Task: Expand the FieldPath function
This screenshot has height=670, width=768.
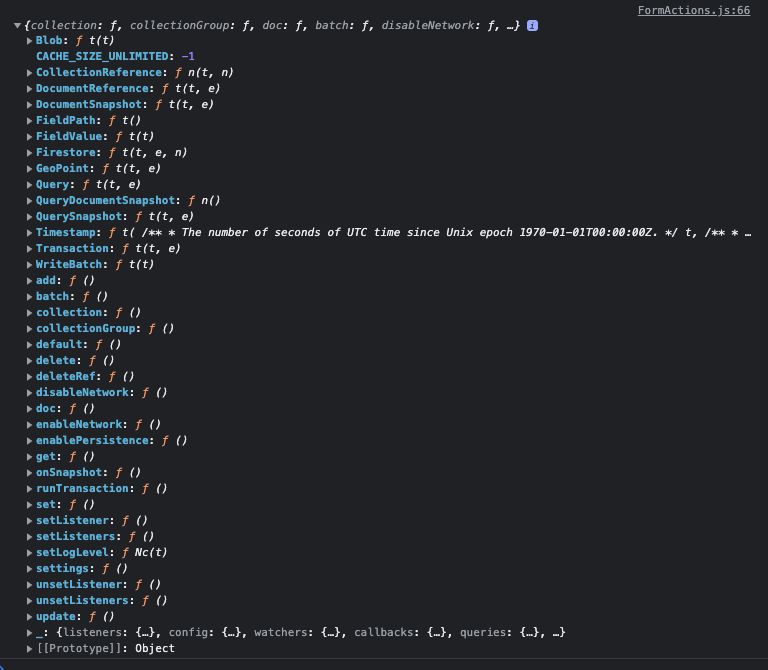Action: (29, 120)
